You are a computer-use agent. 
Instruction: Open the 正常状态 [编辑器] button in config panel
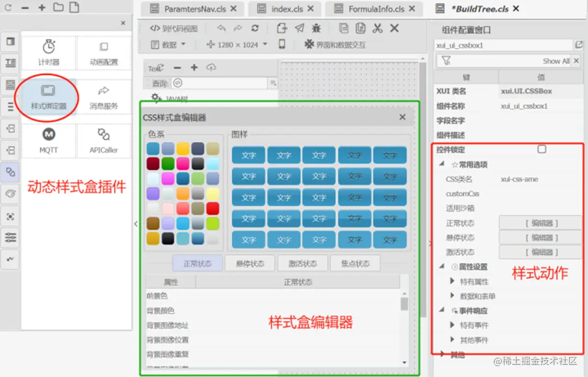pyautogui.click(x=540, y=223)
